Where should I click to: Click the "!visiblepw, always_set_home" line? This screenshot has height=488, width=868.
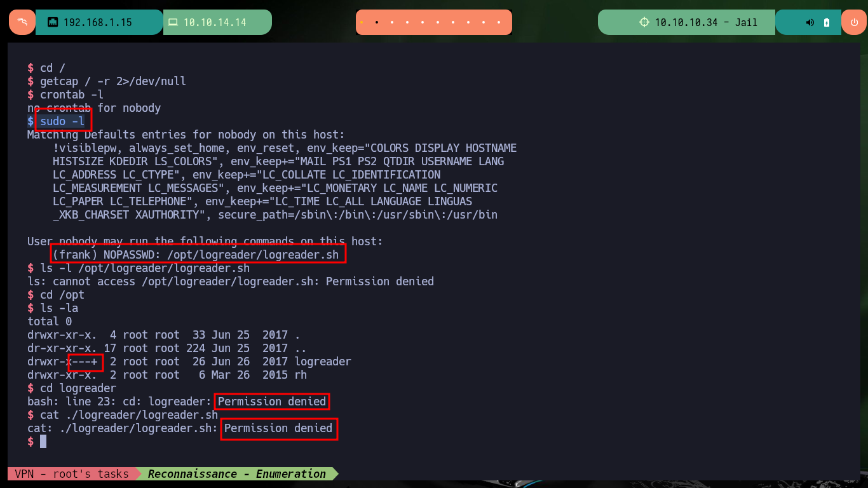coord(285,148)
